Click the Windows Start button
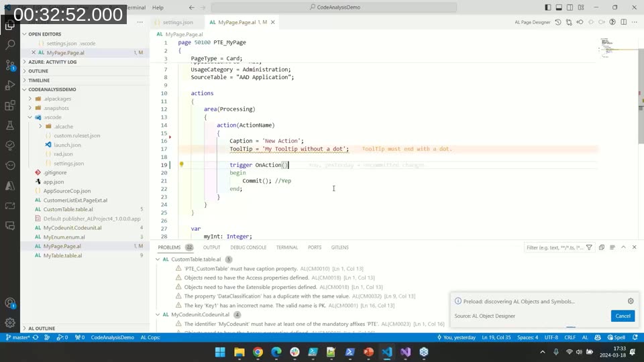The height and width of the screenshot is (362, 644). tap(220, 352)
